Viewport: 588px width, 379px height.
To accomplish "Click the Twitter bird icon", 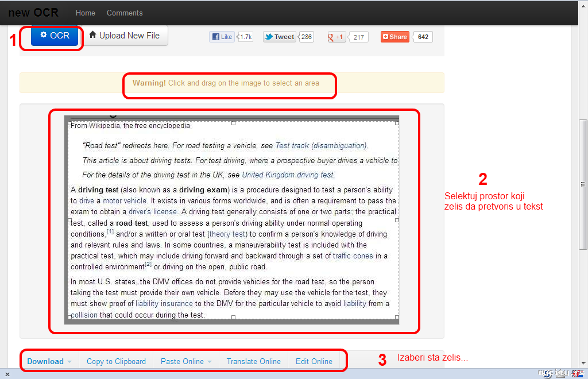I will tap(269, 37).
